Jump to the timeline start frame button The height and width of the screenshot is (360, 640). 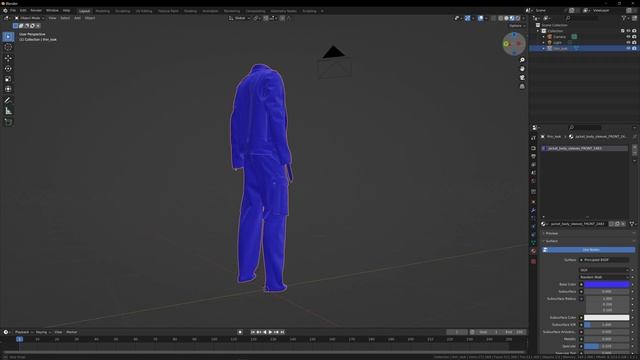pos(253,332)
